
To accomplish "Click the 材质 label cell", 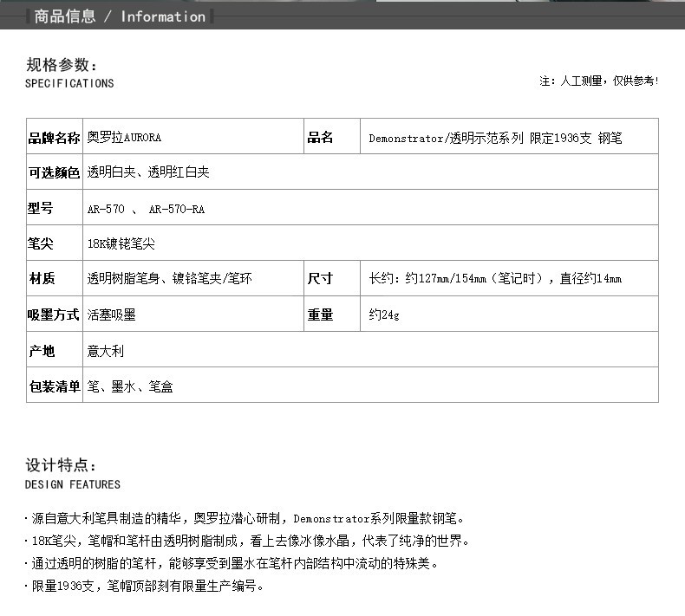I will tap(55, 278).
